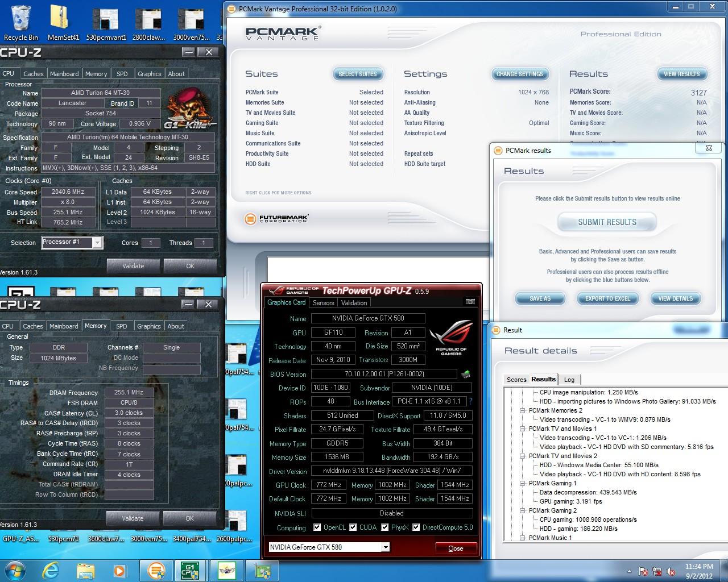Screen dimensions: 728x582
Task: Open the Validation tab in GPU-Z
Action: click(x=354, y=303)
